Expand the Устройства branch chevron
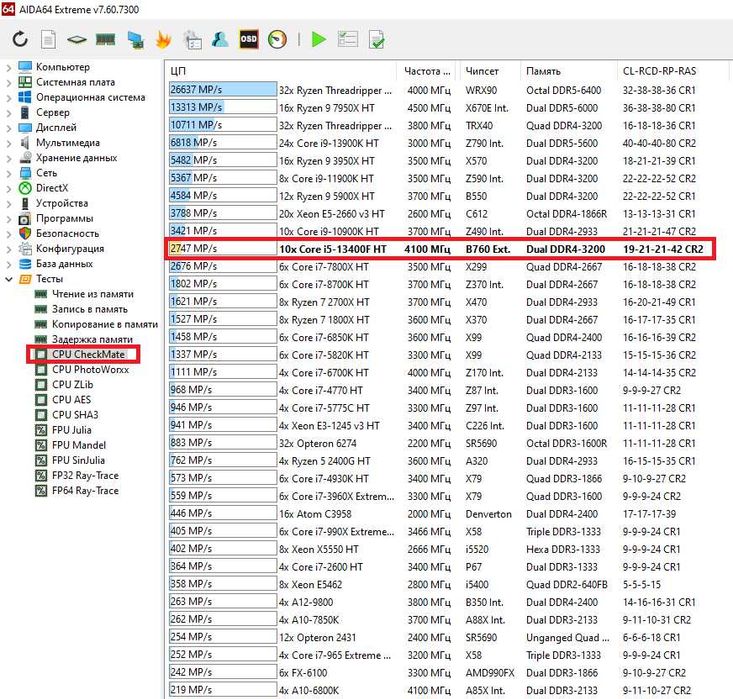The height and width of the screenshot is (699, 733). tap(8, 203)
